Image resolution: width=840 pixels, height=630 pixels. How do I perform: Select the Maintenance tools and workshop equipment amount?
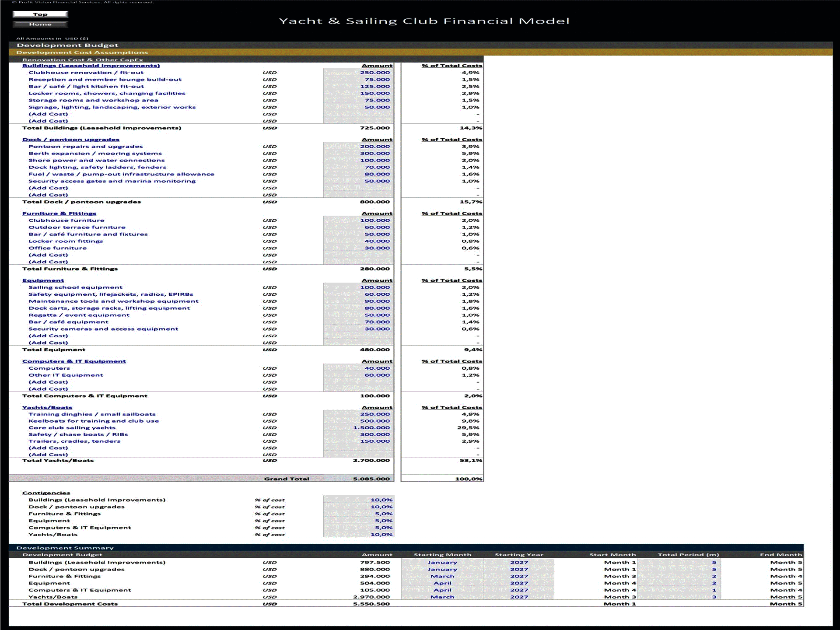[x=358, y=301]
